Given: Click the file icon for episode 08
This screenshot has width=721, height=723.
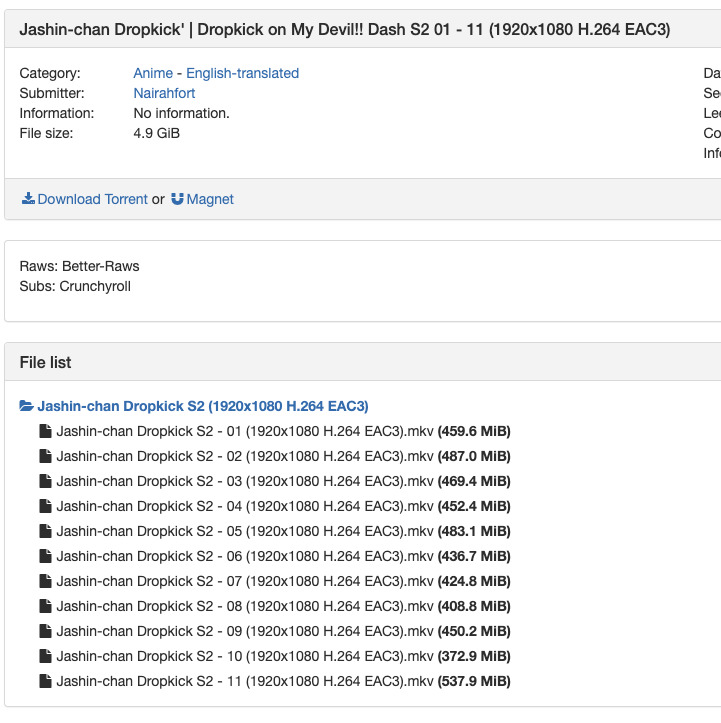Looking at the screenshot, I should point(45,606).
